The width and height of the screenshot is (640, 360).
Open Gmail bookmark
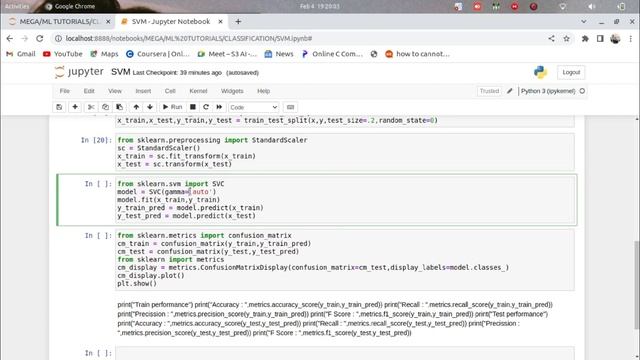21,54
